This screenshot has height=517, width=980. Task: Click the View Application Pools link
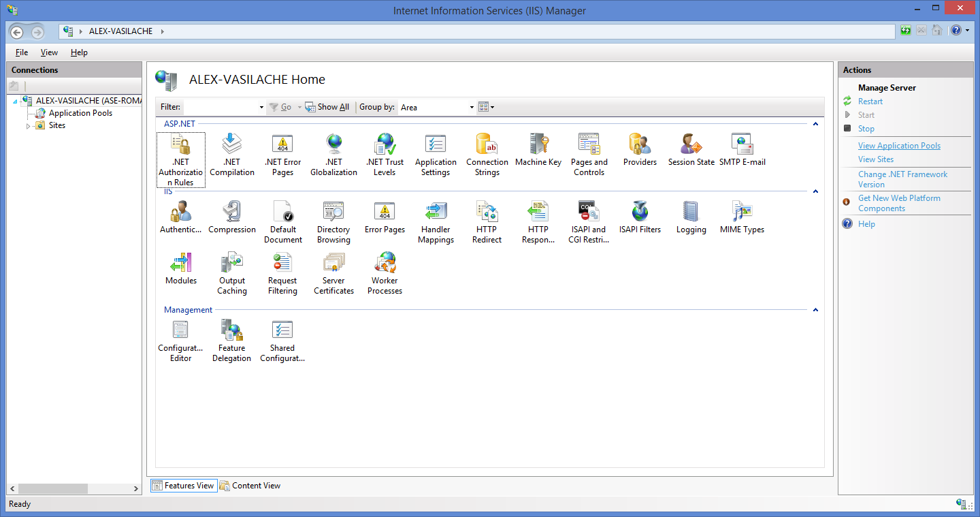[899, 146]
